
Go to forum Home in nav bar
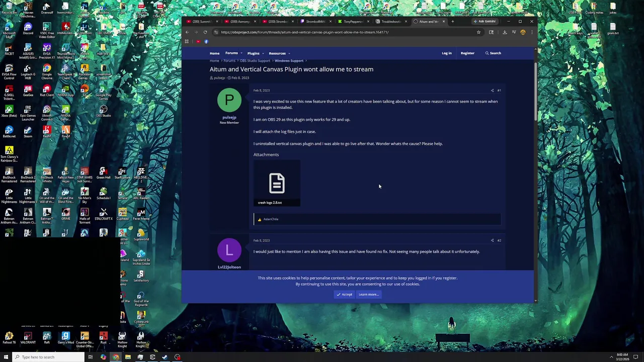pyautogui.click(x=214, y=53)
